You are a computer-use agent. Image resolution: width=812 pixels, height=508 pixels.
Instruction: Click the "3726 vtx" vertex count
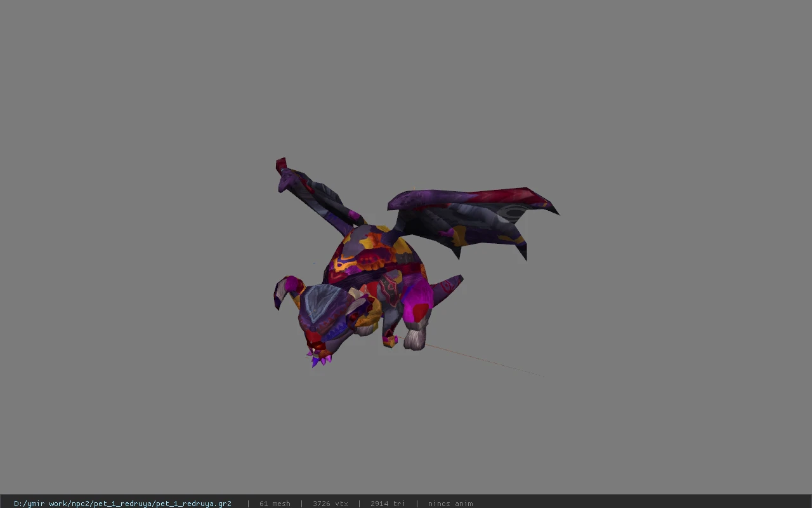coord(330,504)
